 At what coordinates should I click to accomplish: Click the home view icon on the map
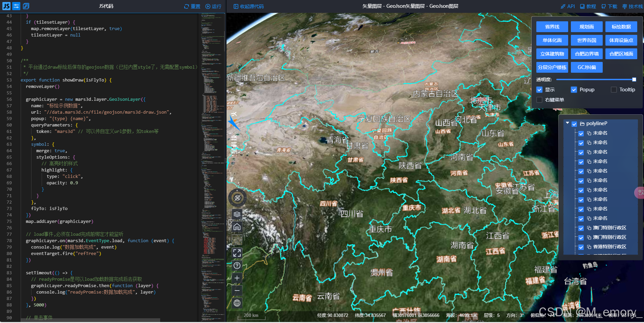coord(237,227)
